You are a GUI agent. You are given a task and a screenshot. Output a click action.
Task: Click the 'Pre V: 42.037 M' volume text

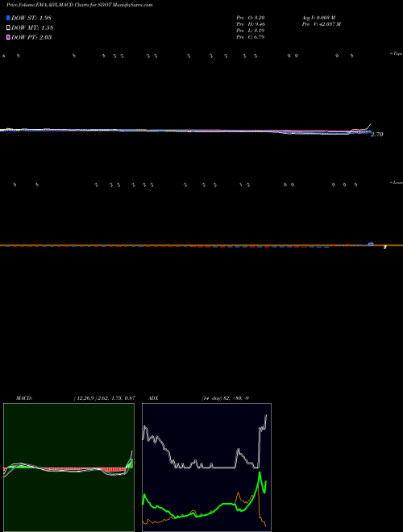point(322,24)
